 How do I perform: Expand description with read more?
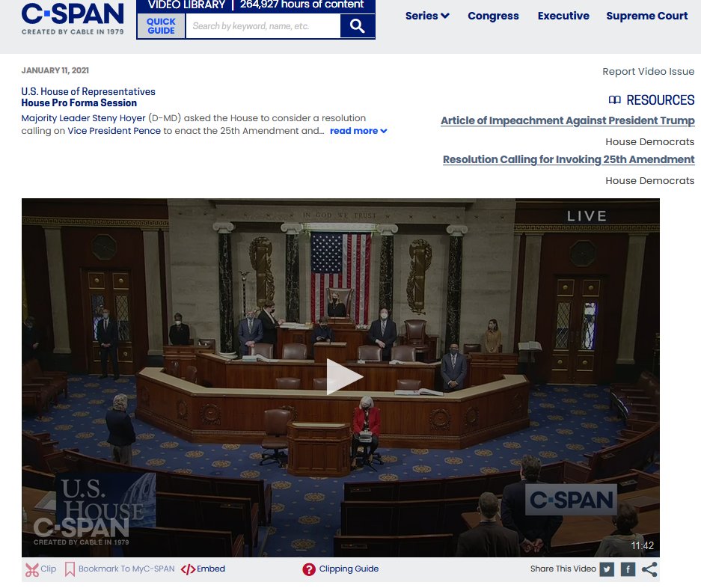(358, 131)
